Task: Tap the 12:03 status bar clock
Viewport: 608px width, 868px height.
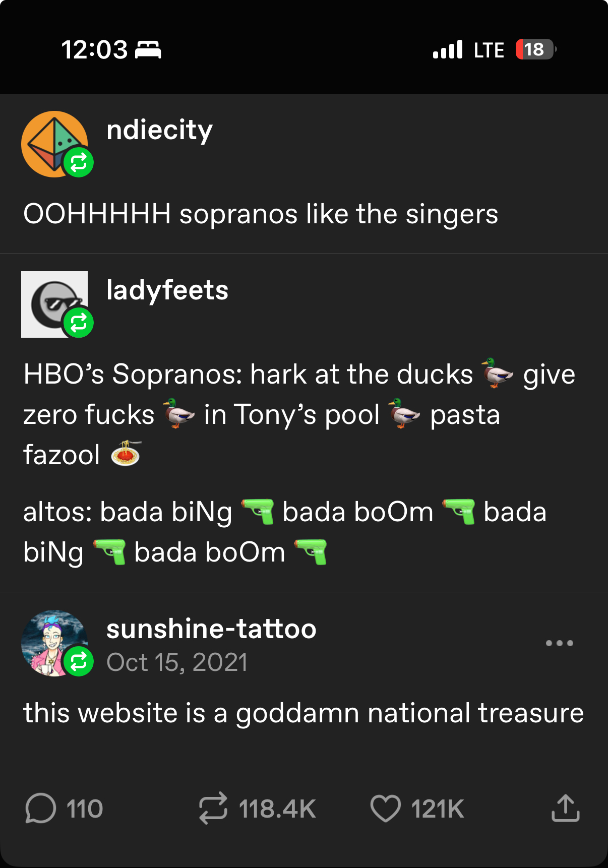Action: [94, 50]
